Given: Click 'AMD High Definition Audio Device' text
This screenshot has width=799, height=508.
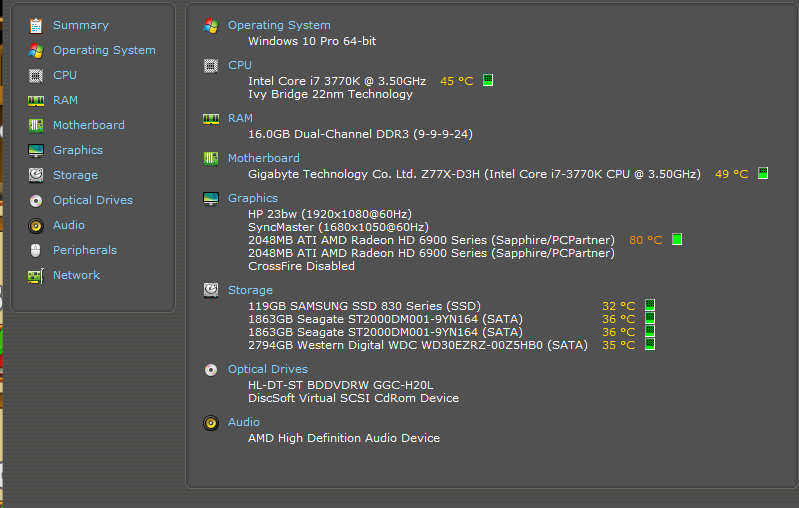Looking at the screenshot, I should click(344, 438).
